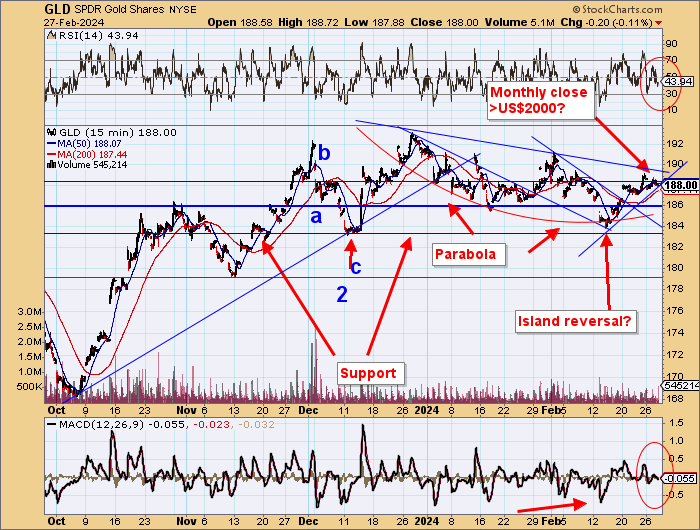Click the red line swatch beside MA(200)
This screenshot has width=700, height=530.
click(51, 154)
